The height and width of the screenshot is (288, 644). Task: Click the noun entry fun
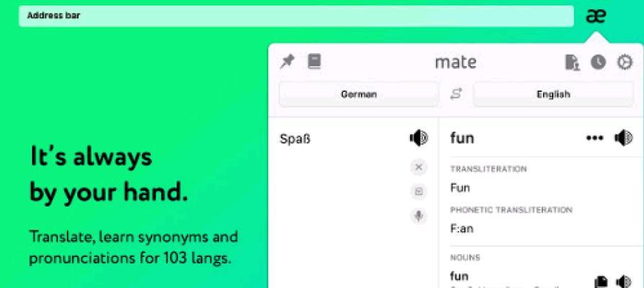(459, 276)
